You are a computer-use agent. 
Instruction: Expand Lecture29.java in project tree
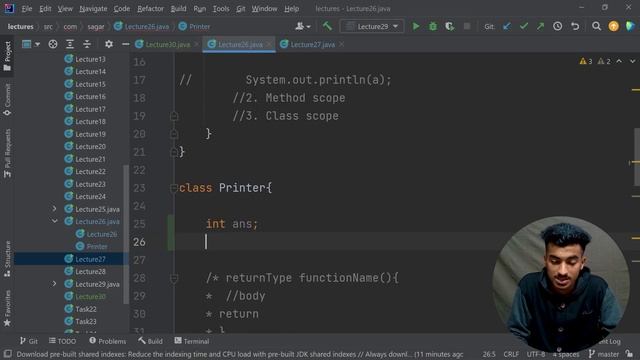[x=54, y=284]
